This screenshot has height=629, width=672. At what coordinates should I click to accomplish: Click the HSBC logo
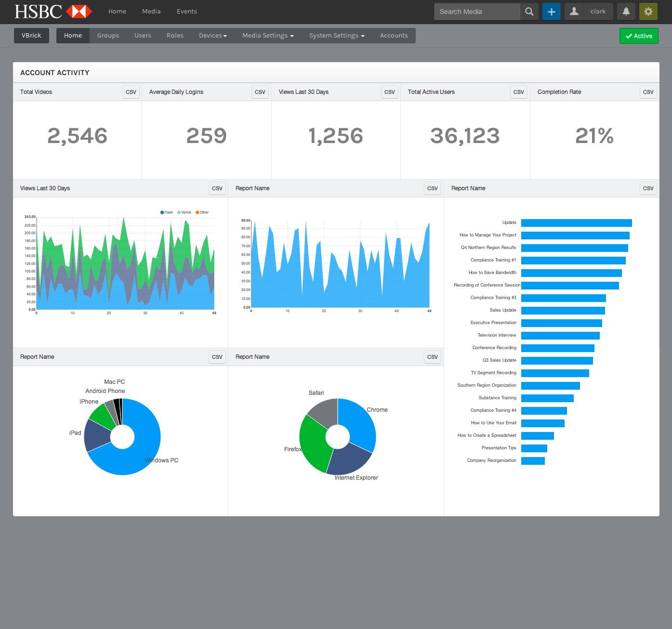point(53,12)
